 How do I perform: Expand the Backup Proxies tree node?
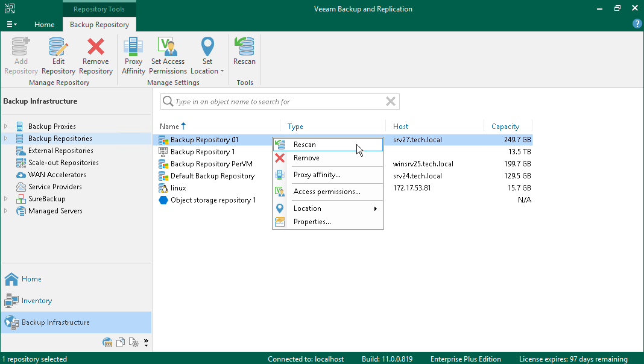6,127
